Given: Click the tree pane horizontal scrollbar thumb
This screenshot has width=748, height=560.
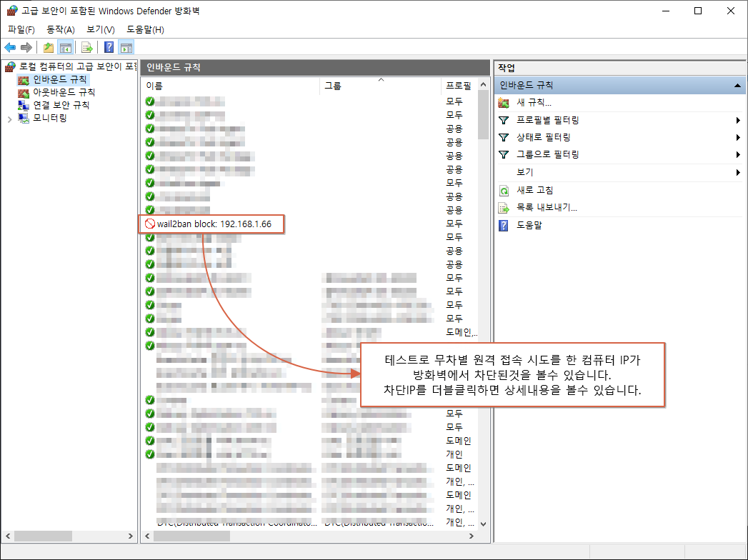Looking at the screenshot, I should pyautogui.click(x=43, y=536).
